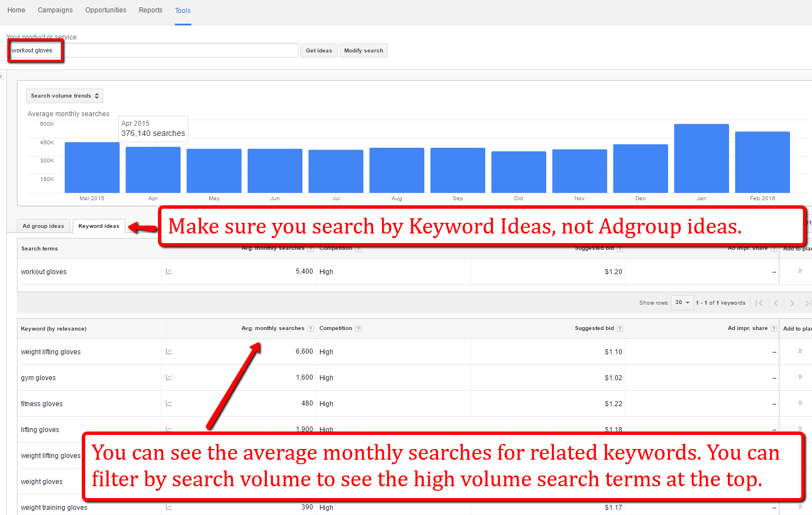812x515 pixels.
Task: Collapse the left panel using the edge arrow
Action: click(x=2, y=76)
